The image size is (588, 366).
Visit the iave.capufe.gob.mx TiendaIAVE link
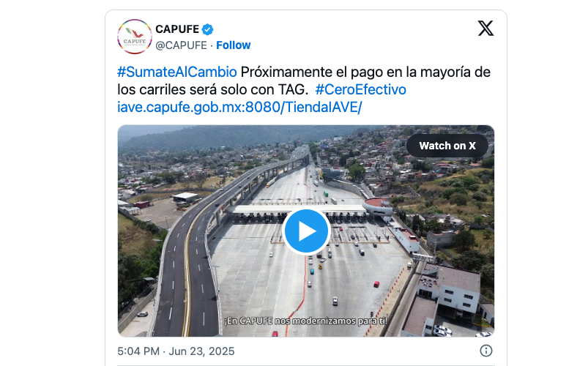click(x=239, y=107)
